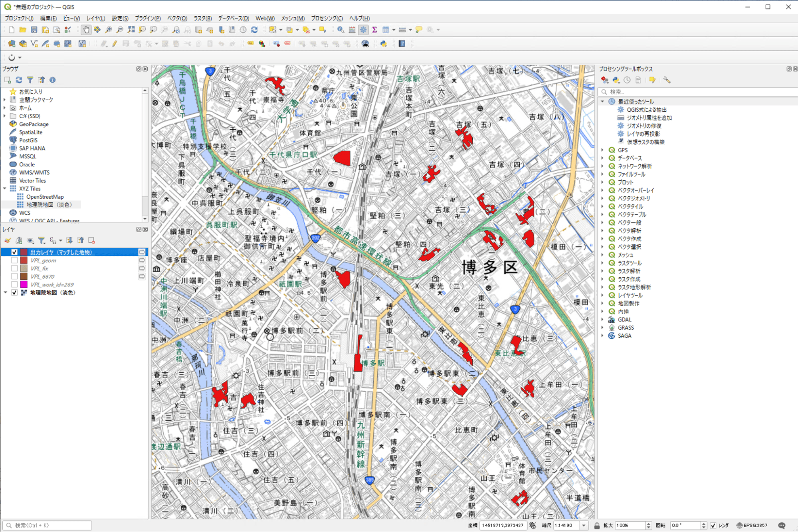Expand the ベクタジオメトリ toolbox group
The height and width of the screenshot is (532, 798).
[x=603, y=198]
